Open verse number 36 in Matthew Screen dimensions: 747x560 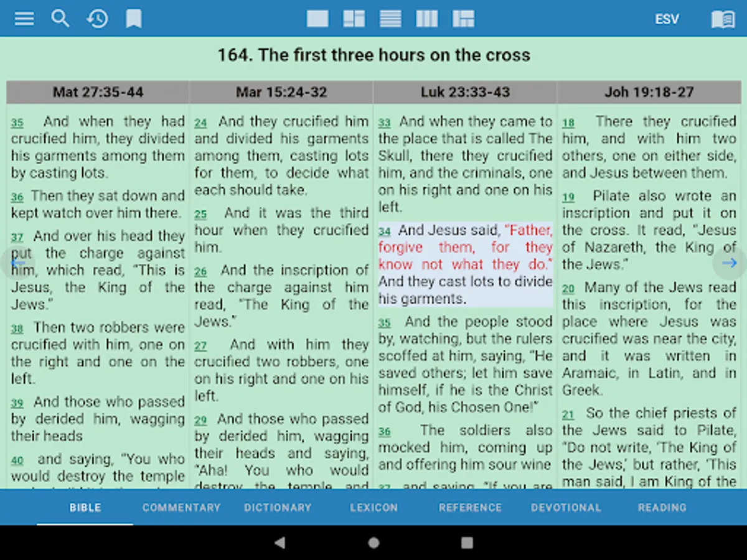pyautogui.click(x=17, y=197)
